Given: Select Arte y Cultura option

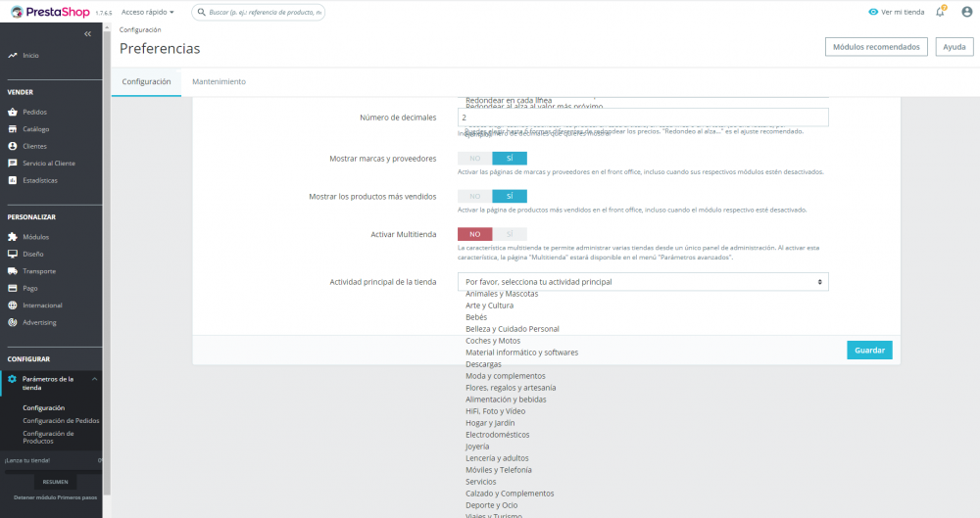Looking at the screenshot, I should (489, 306).
